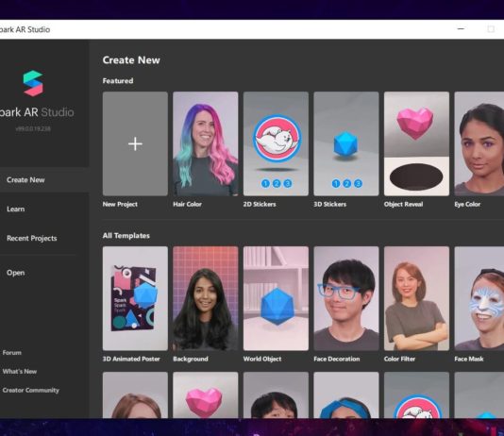
Task: Click the Face Decoration label
Action: 337,359
